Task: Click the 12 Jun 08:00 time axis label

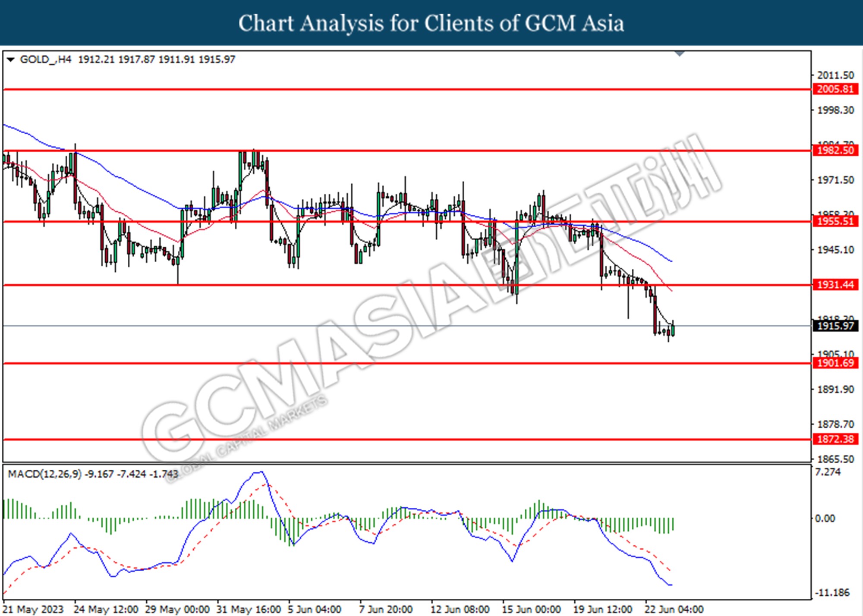Action: pyautogui.click(x=460, y=610)
